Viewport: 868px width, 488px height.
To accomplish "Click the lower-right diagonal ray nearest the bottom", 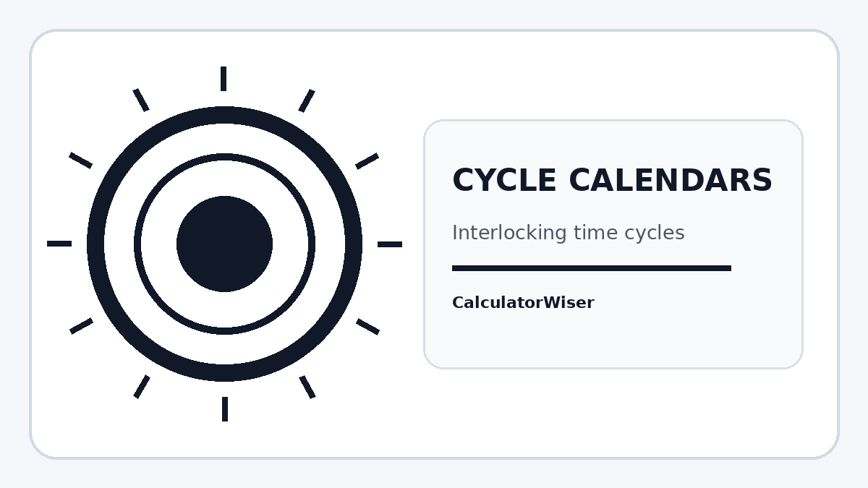I will coord(307,387).
